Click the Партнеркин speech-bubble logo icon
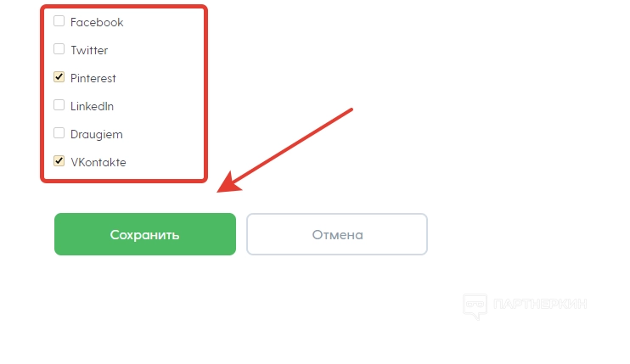The image size is (630, 364). (475, 306)
